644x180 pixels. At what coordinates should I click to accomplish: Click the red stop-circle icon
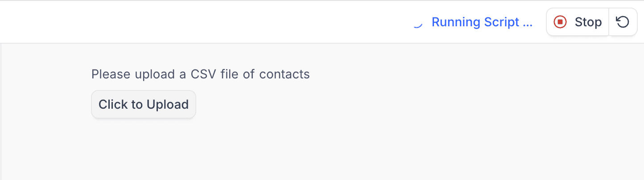(560, 22)
